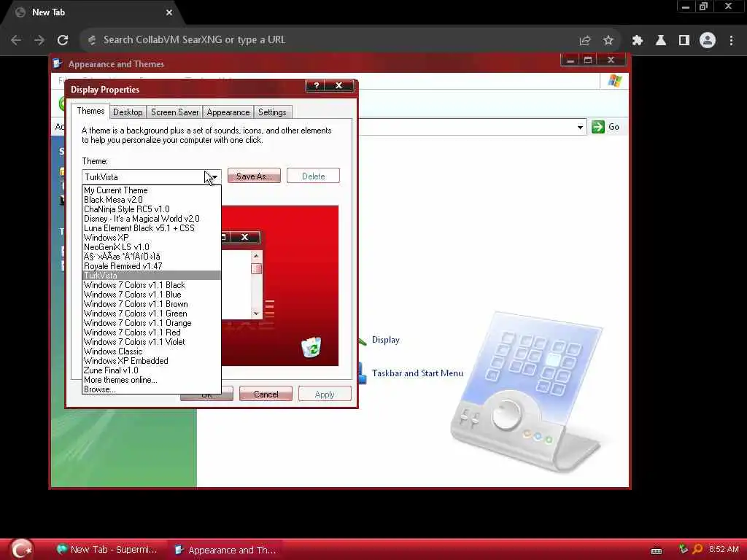Click the green Go arrow button
Image resolution: width=747 pixels, height=560 pixels.
point(598,127)
